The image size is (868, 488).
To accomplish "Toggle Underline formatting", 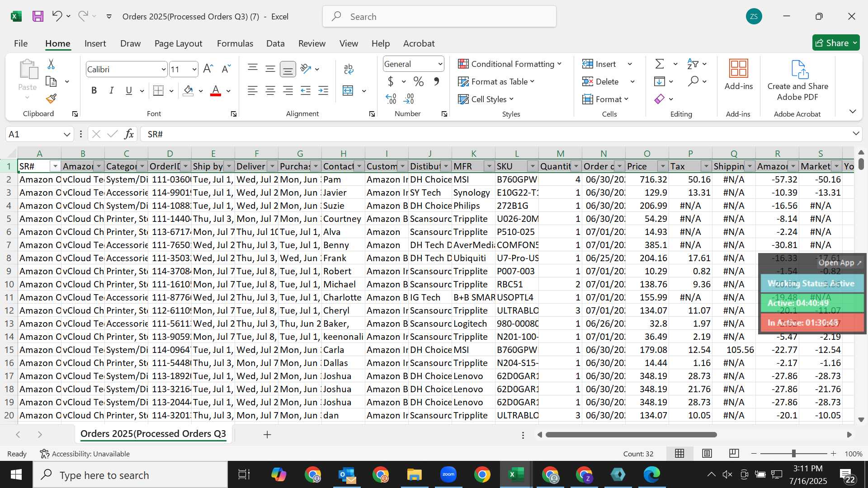I will 129,90.
